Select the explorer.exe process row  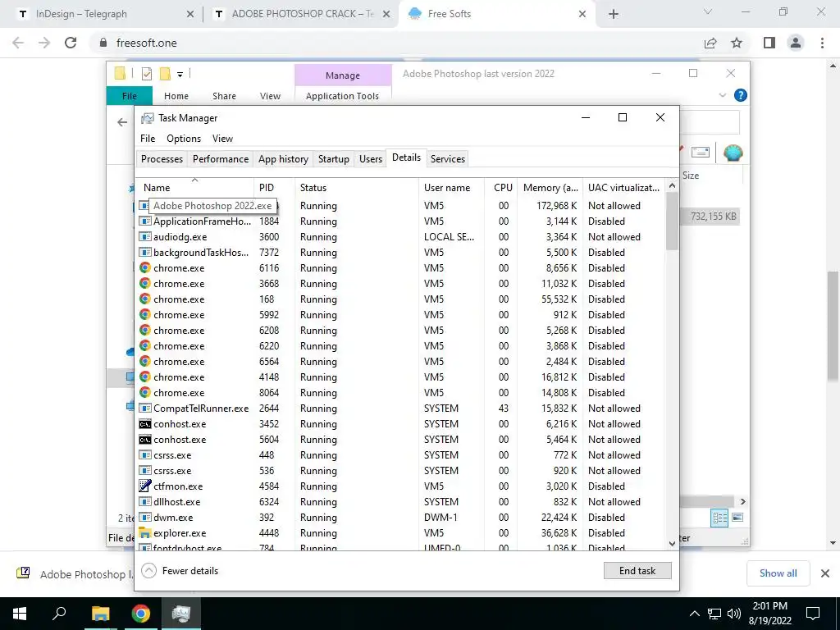click(400, 533)
